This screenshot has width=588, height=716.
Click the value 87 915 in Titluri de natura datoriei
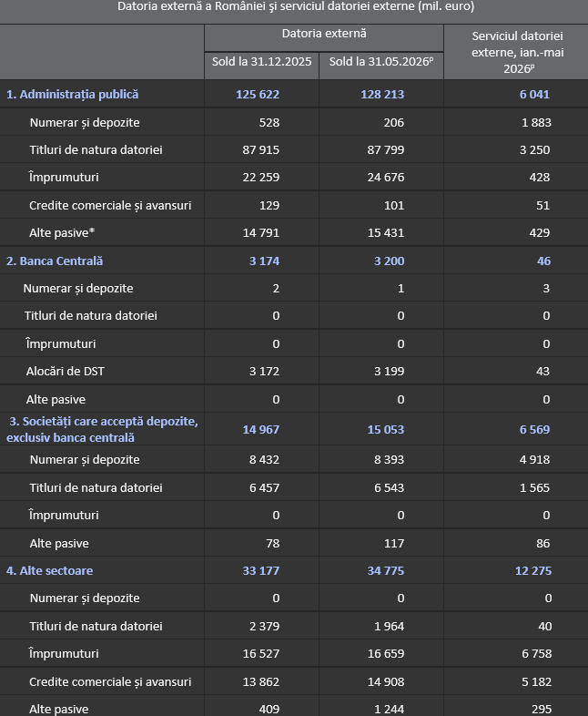coord(260,149)
